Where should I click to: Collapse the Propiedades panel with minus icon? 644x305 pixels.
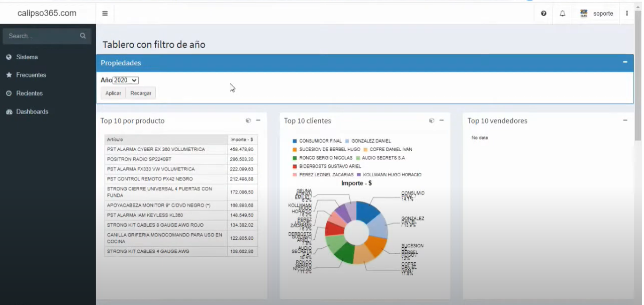pos(625,62)
